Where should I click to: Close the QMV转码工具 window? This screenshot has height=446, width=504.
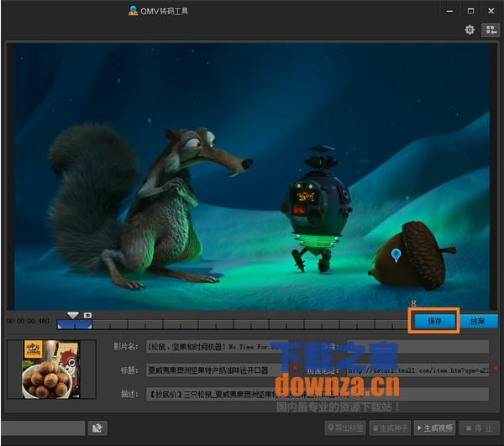[x=491, y=11]
